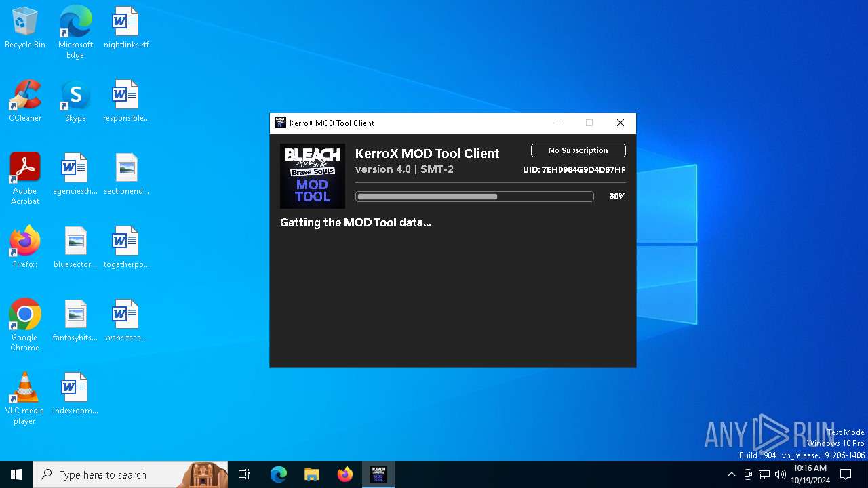Click the KerroX MOD Tool Client heading
The image size is (868, 488).
[x=427, y=153]
